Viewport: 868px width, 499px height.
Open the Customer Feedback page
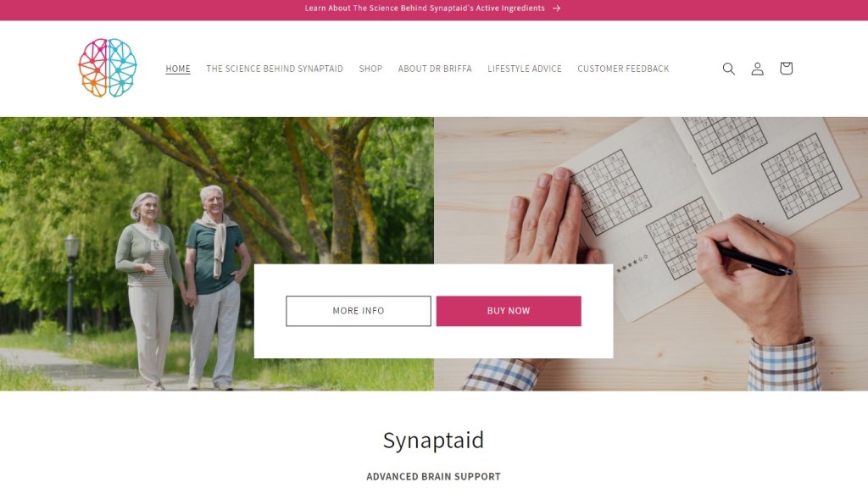click(x=623, y=69)
